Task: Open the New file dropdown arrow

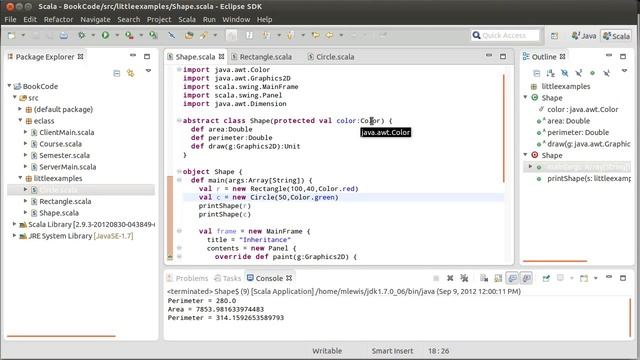Action: [23, 36]
